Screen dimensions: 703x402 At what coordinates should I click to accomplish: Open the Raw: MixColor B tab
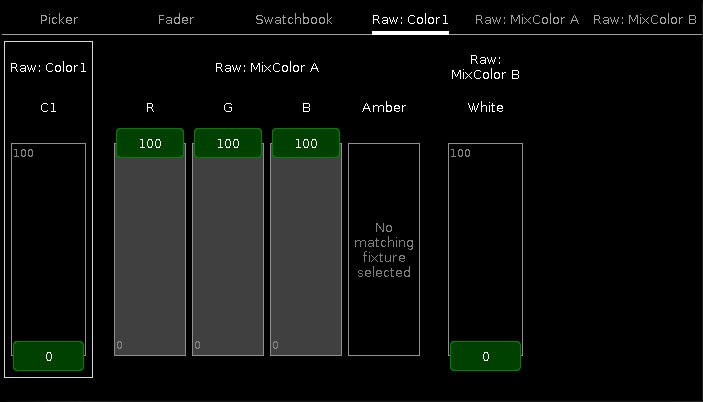(644, 19)
